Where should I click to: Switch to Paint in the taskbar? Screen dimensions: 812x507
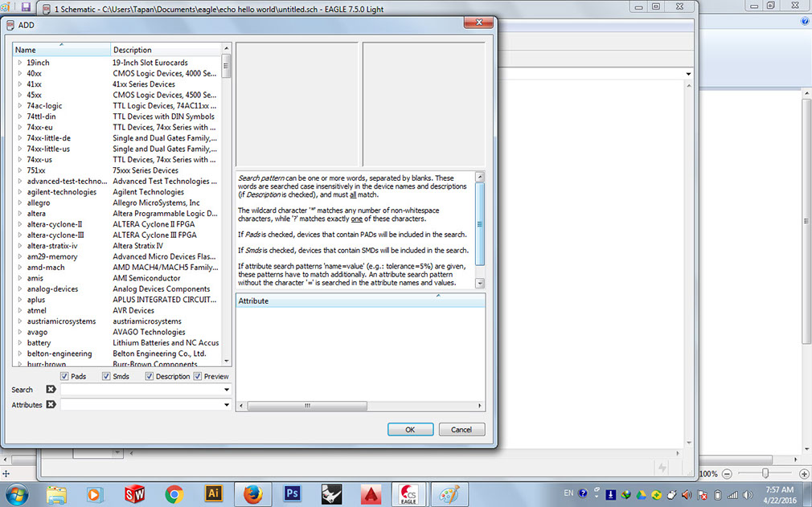pyautogui.click(x=450, y=495)
